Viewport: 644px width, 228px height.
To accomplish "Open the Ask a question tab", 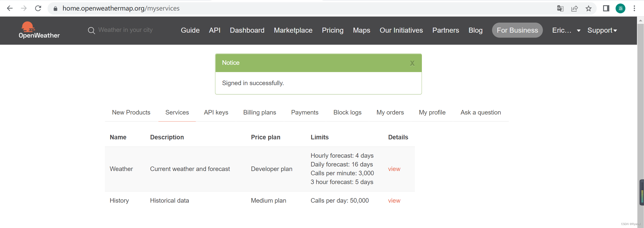I will (x=481, y=112).
